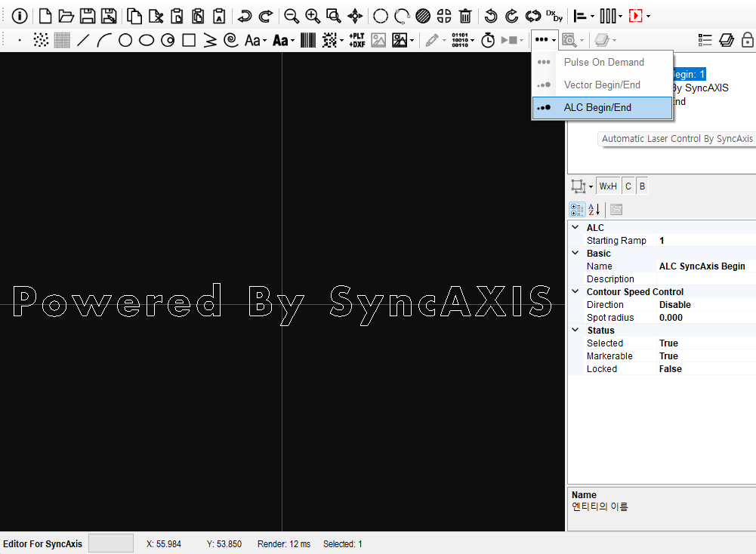
Task: Click the property pages icon
Action: pyautogui.click(x=616, y=210)
